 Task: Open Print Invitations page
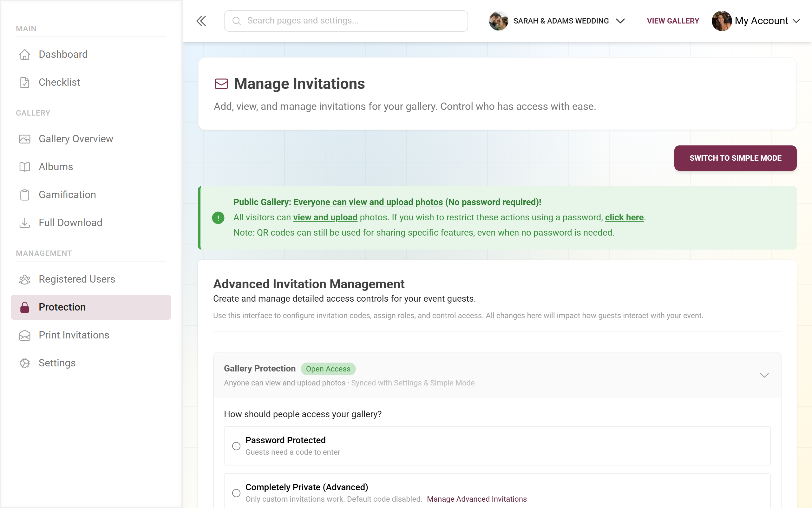coord(91,335)
